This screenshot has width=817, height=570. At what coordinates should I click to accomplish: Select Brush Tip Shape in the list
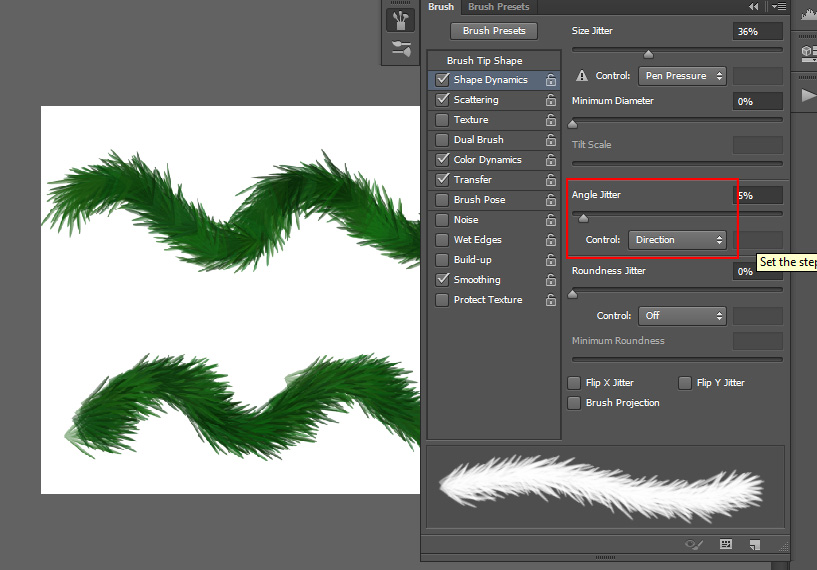point(484,61)
